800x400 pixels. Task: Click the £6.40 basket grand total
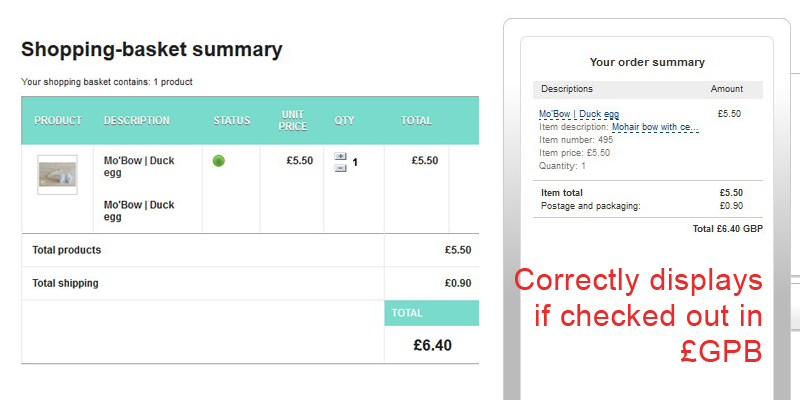(x=432, y=345)
